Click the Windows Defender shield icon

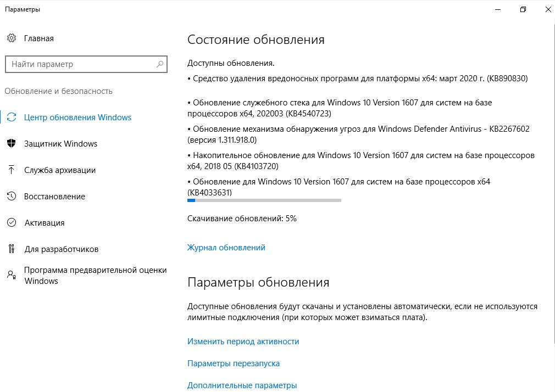tap(12, 143)
